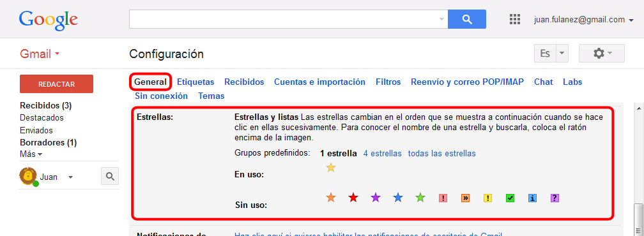Image resolution: width=644 pixels, height=236 pixels.
Task: Open the Labs tab
Action: tap(572, 82)
